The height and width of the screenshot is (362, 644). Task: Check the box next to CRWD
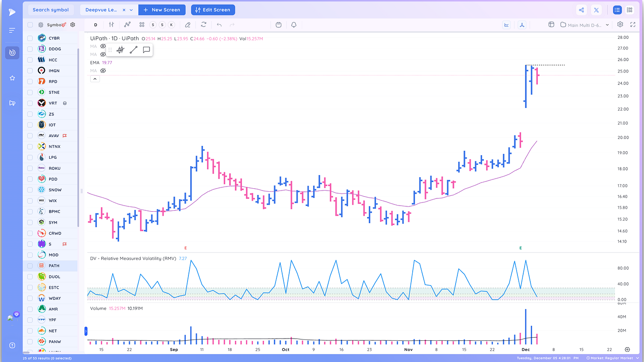(30, 233)
